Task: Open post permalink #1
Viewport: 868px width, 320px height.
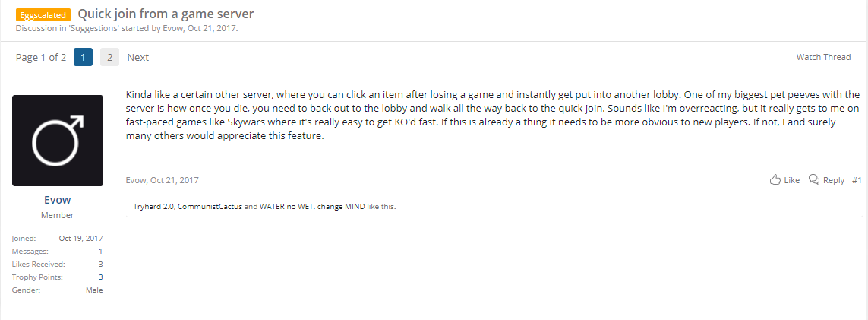Action: coord(857,180)
